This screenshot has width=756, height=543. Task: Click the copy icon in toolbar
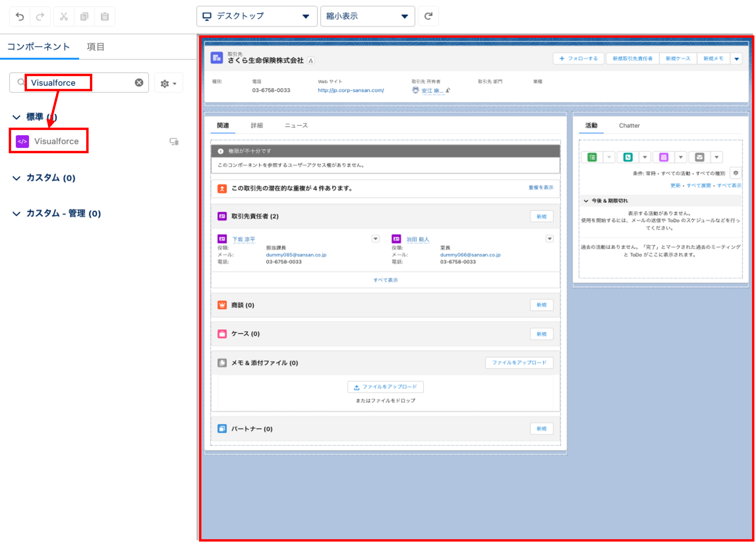pyautogui.click(x=84, y=16)
